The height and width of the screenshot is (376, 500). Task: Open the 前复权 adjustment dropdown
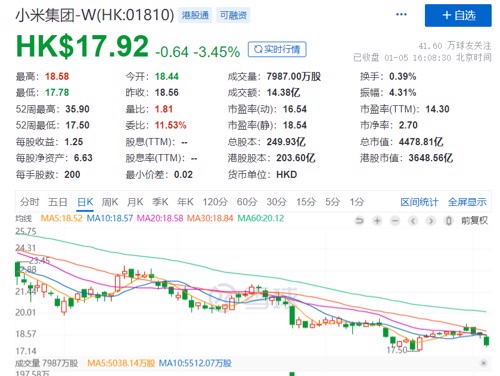474,221
